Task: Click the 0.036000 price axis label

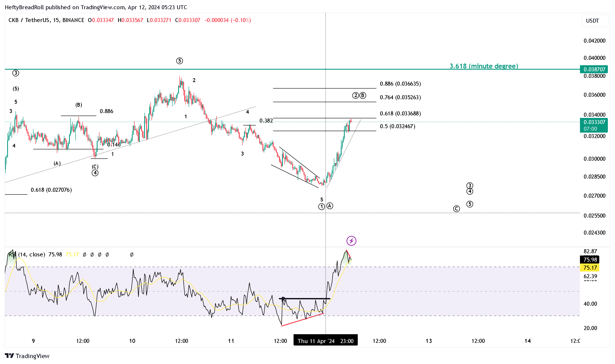Action: point(594,95)
